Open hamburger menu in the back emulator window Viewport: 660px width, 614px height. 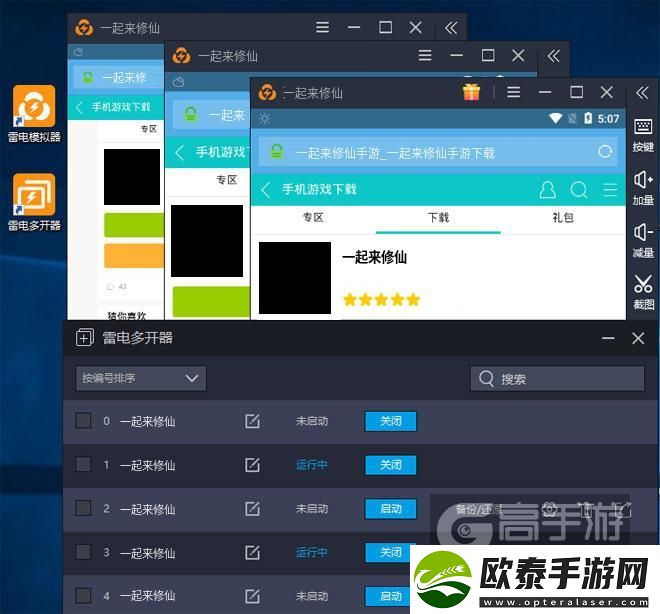(322, 28)
